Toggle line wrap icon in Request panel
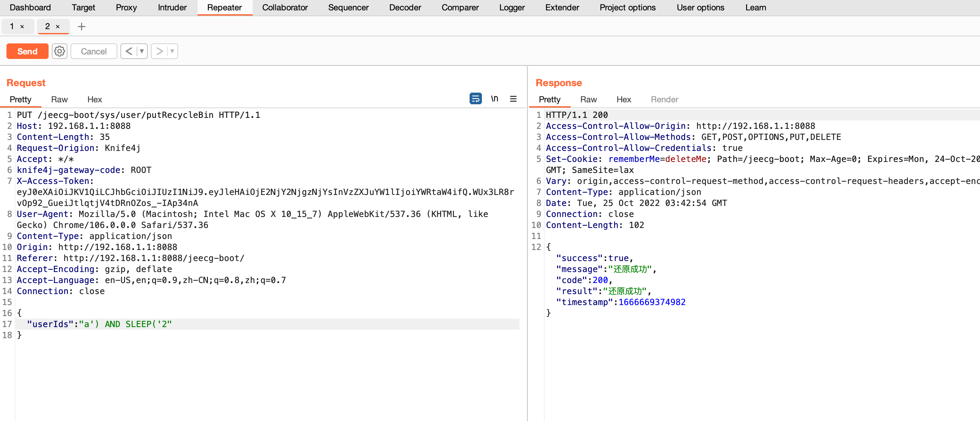The height and width of the screenshot is (421, 980). [x=475, y=99]
